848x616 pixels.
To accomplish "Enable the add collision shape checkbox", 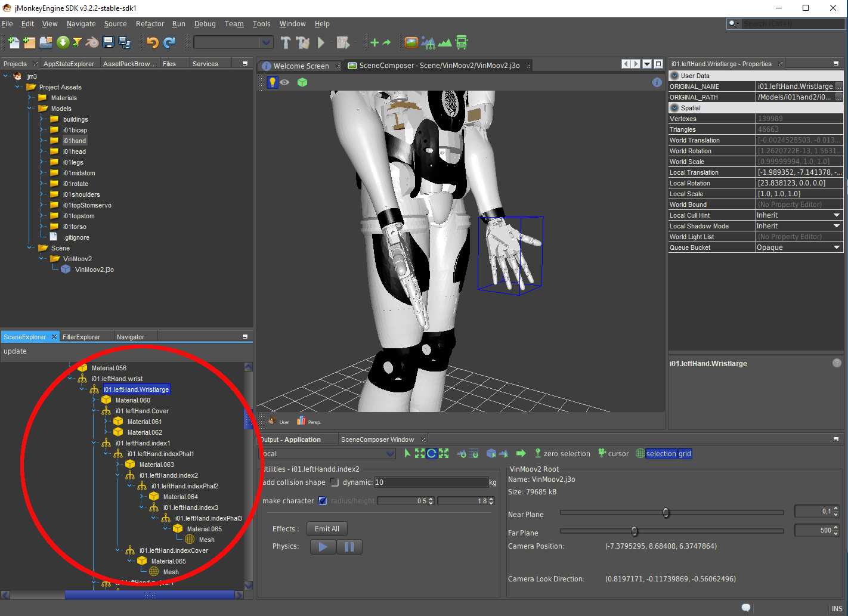I will pyautogui.click(x=335, y=482).
